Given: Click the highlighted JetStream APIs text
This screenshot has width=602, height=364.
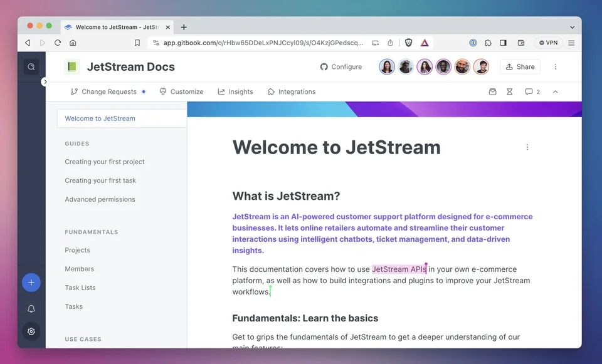Looking at the screenshot, I should point(399,269).
